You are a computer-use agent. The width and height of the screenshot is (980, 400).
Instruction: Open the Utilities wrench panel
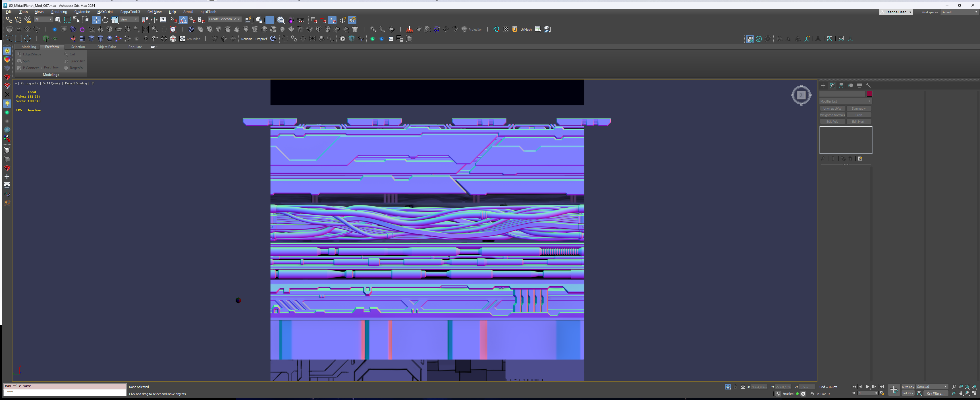pyautogui.click(x=869, y=86)
